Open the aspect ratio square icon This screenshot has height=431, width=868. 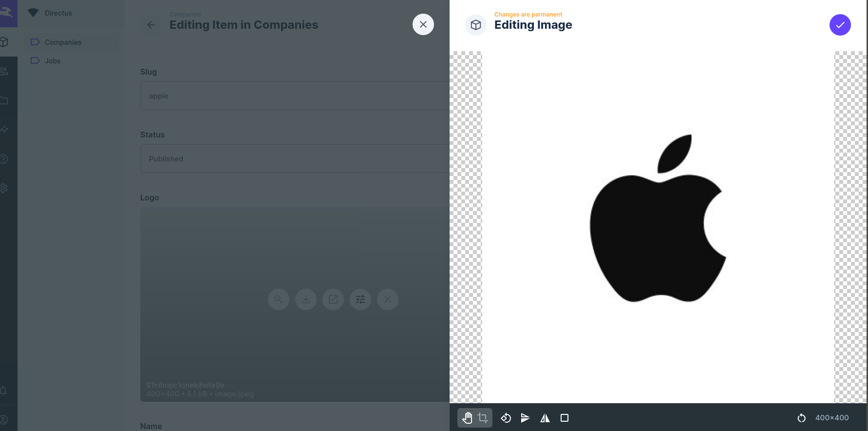coord(565,418)
